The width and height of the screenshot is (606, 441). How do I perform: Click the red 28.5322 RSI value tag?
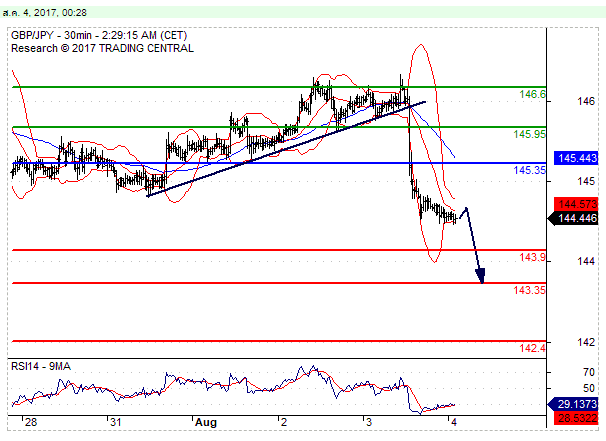pyautogui.click(x=576, y=418)
